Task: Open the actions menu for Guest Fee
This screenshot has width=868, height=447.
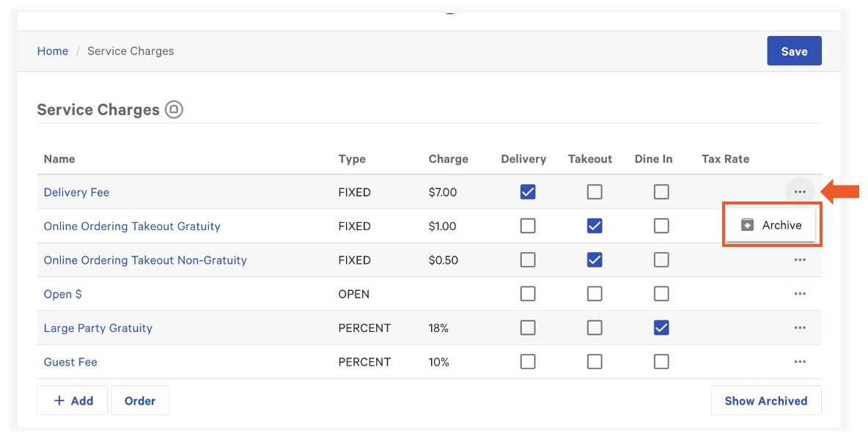Action: [800, 361]
